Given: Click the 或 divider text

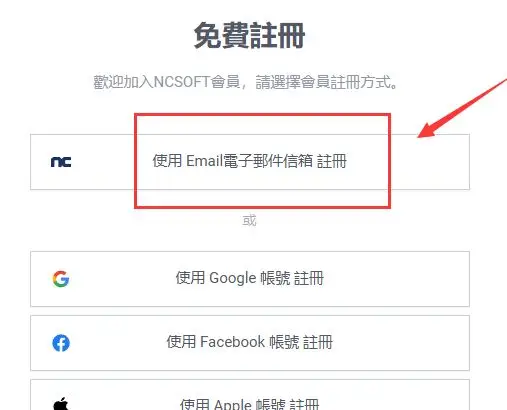Looking at the screenshot, I should click(249, 221).
